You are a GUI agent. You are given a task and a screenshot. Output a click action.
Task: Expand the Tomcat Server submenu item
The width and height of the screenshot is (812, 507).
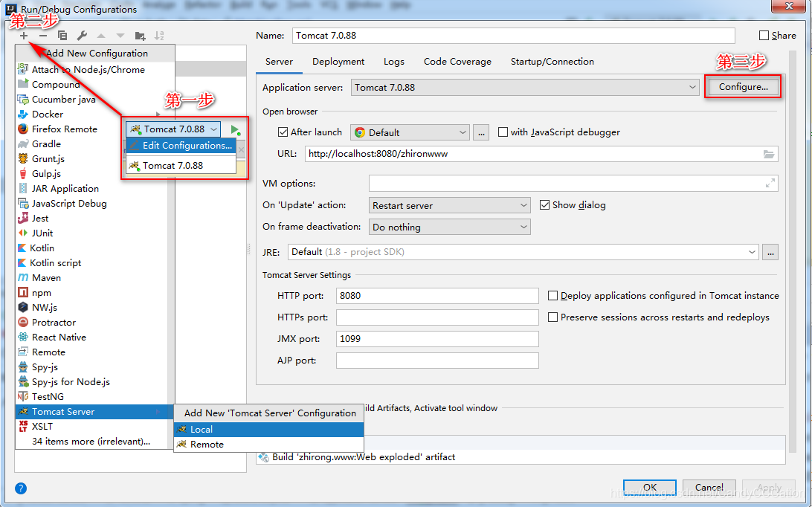click(x=94, y=412)
